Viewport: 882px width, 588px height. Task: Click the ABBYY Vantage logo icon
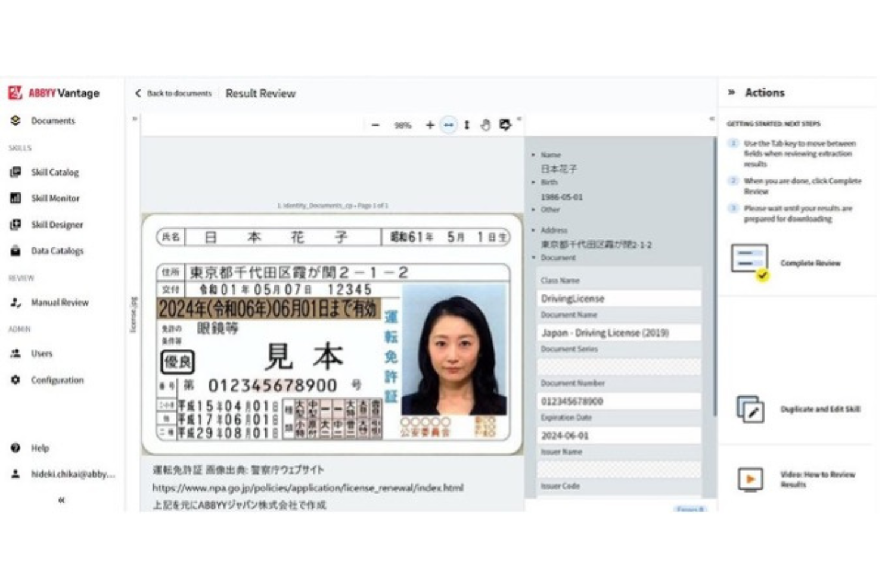point(15,93)
